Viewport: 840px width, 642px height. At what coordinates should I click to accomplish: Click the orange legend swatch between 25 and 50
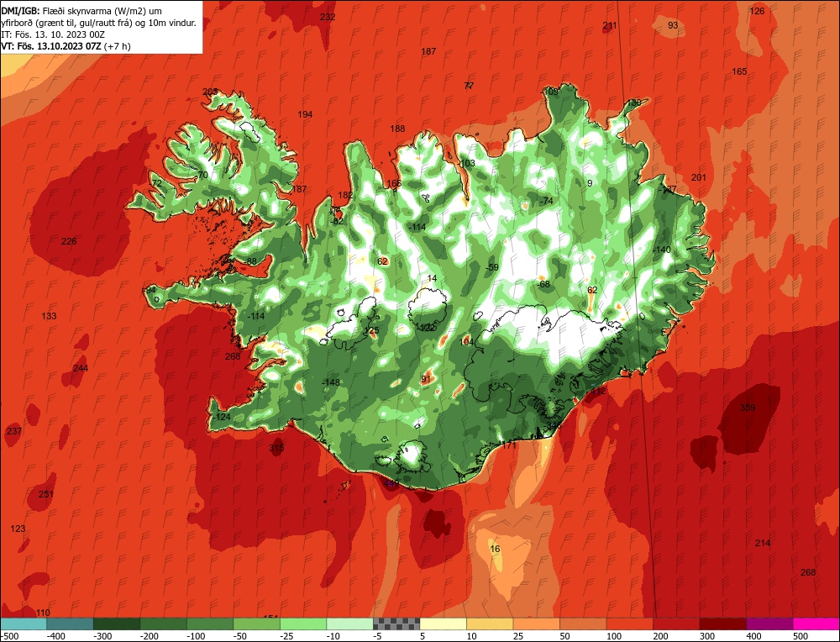coord(536,624)
